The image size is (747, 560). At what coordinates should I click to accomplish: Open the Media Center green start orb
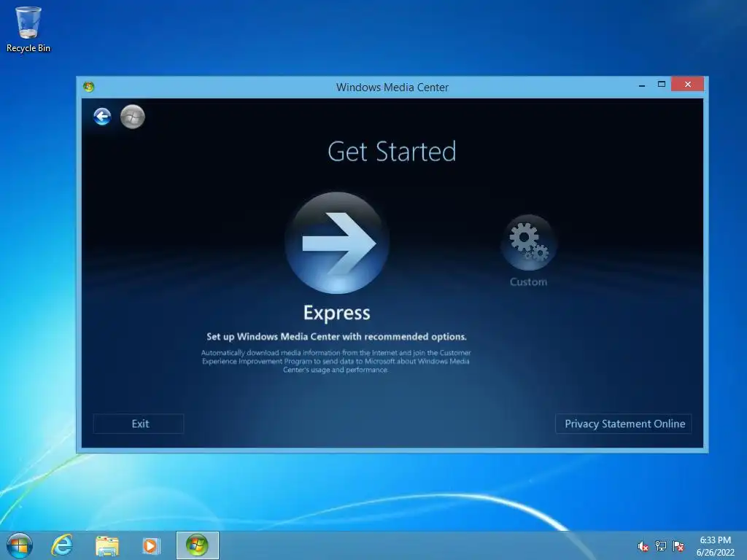[133, 117]
